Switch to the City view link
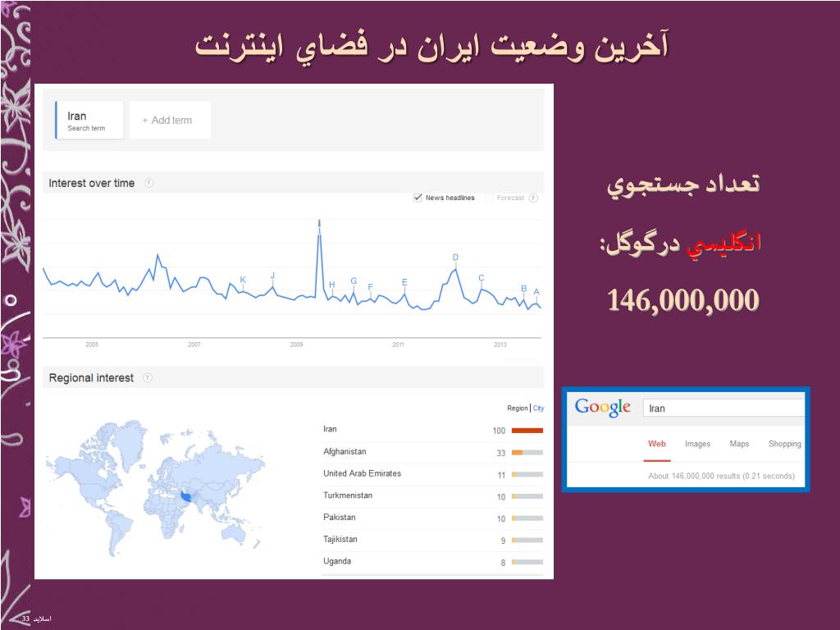This screenshot has height=630, width=840. [538, 409]
